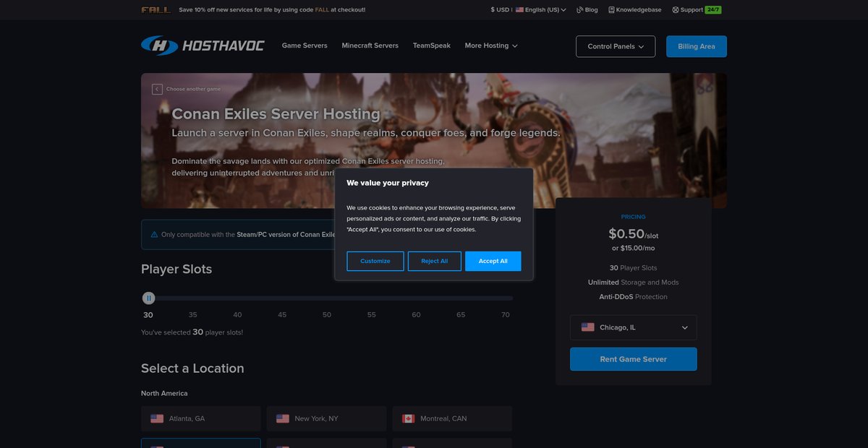Click Customize in cookie dialog
Image resolution: width=868 pixels, height=448 pixels.
(x=375, y=261)
